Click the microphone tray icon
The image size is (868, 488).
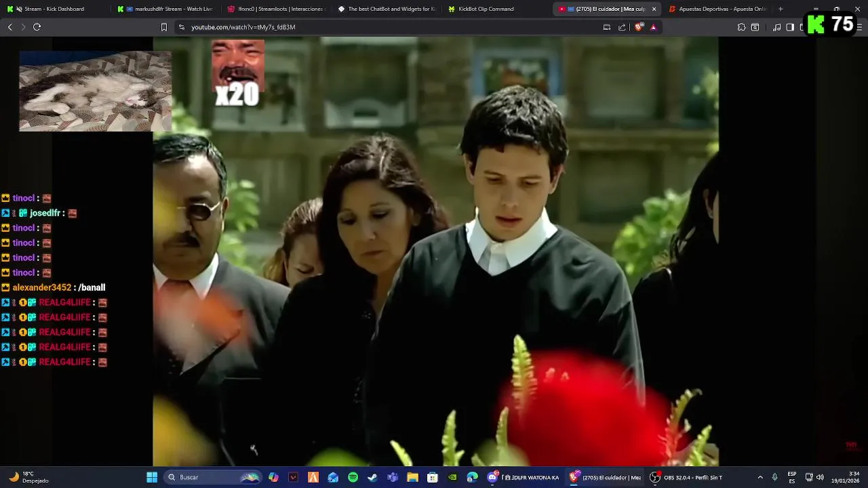point(774,477)
